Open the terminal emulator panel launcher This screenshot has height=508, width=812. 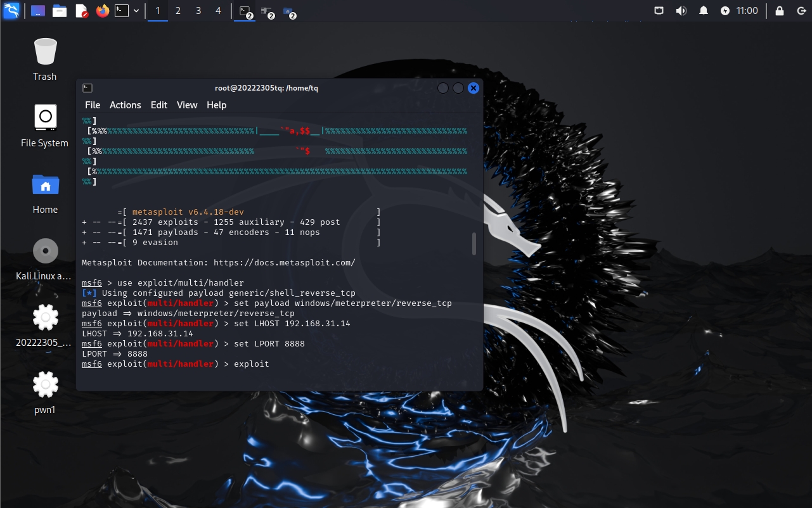(x=122, y=11)
